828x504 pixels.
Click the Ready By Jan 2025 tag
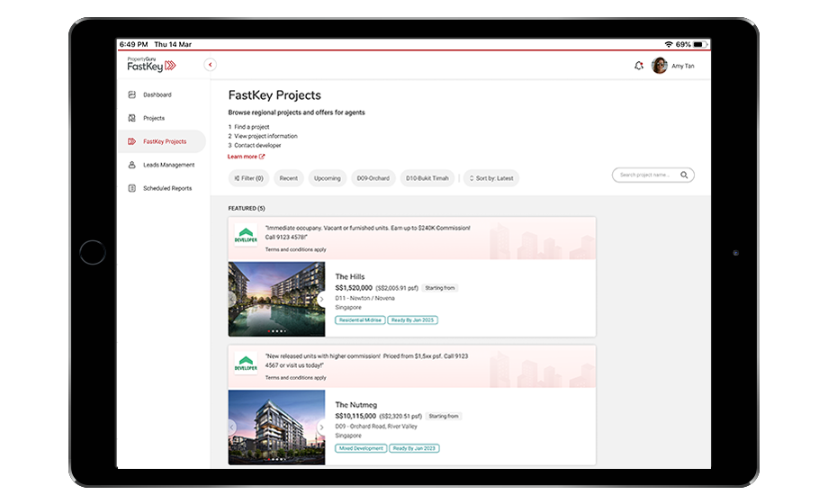pos(412,320)
